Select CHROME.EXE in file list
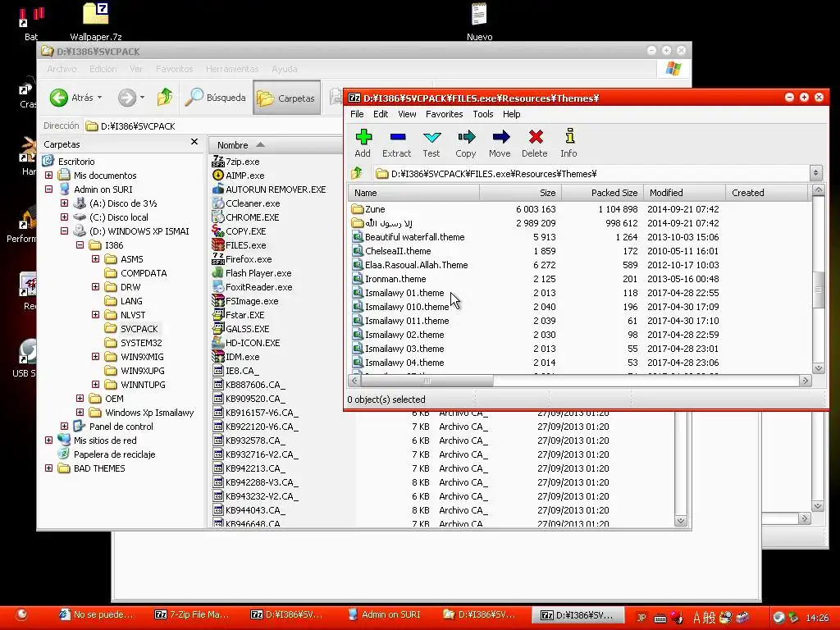840x630 pixels. point(246,217)
